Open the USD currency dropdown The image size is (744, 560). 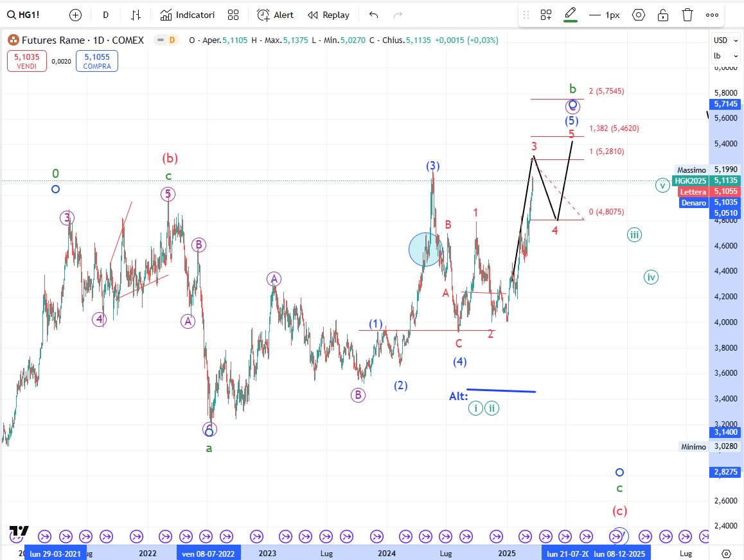[725, 40]
